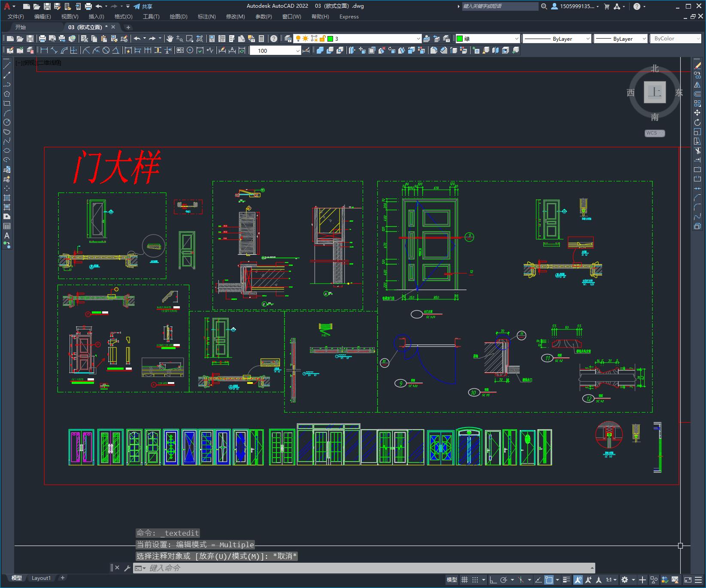Select the Mirror tool in modify toolbar
The width and height of the screenshot is (706, 588).
(697, 84)
